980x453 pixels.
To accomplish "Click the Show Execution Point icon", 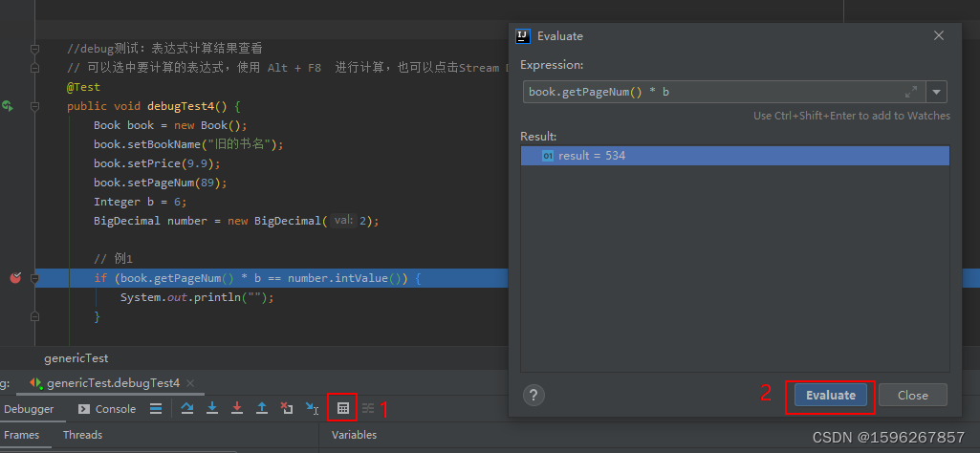I will [x=156, y=409].
